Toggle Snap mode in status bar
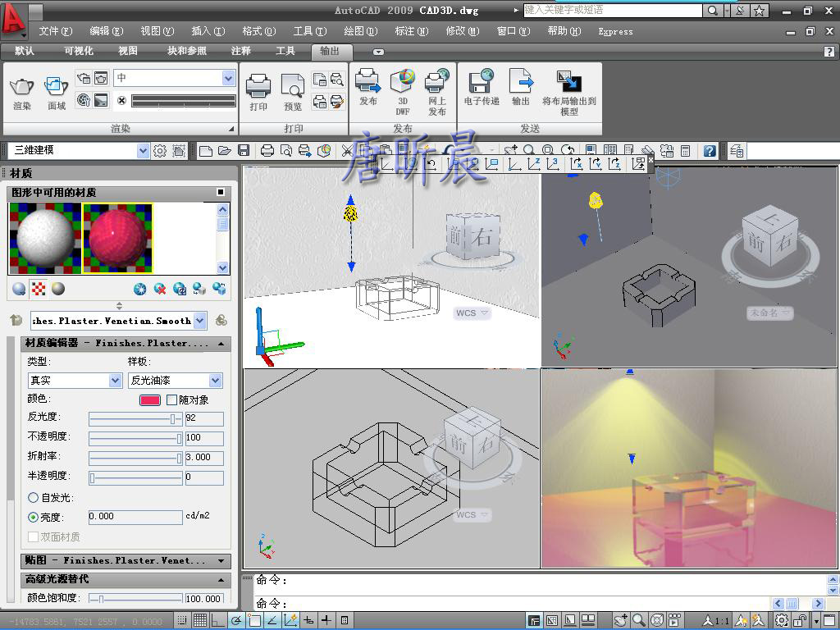Screen dimensions: 840x630 pyautogui.click(x=182, y=620)
